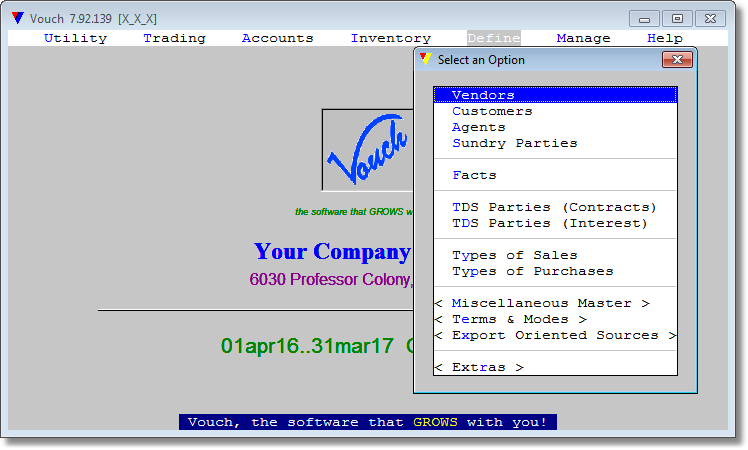Open the Manage menu

point(583,38)
